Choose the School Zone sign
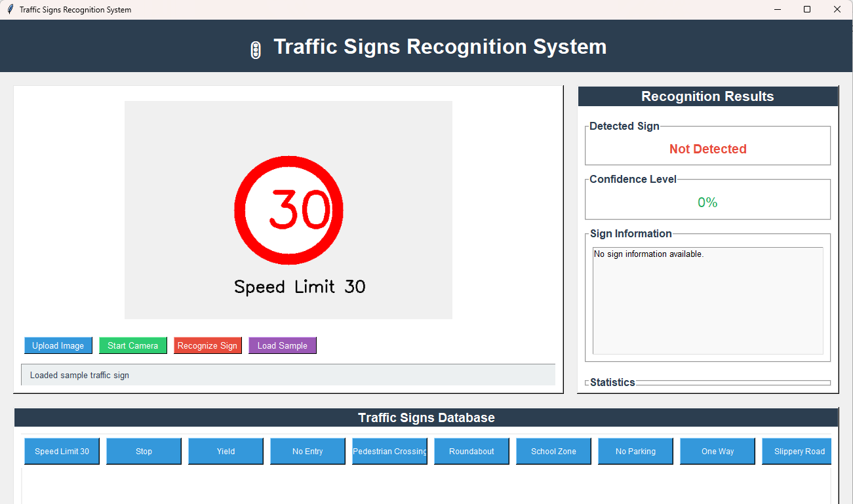853x504 pixels. pos(554,451)
